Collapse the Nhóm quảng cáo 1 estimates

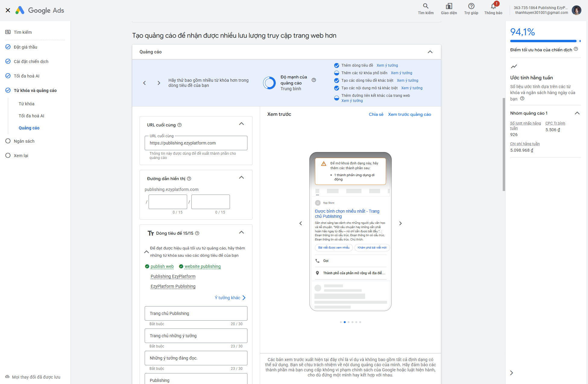click(577, 113)
